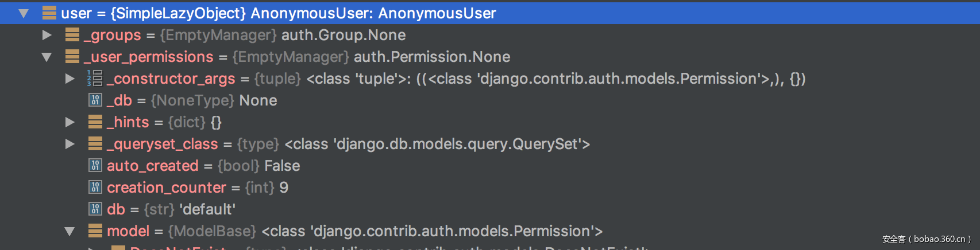Click the auto_created bool value icon

coord(95,166)
